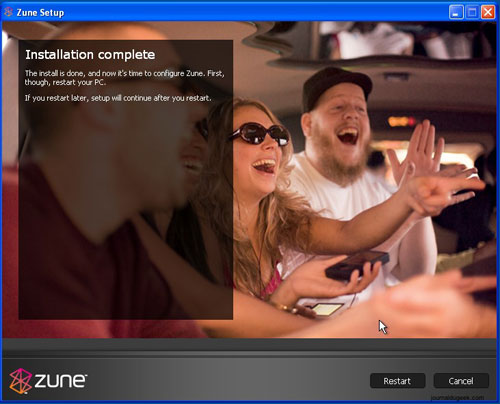
Task: Minimize the Zune Setup window
Action: pos(456,12)
